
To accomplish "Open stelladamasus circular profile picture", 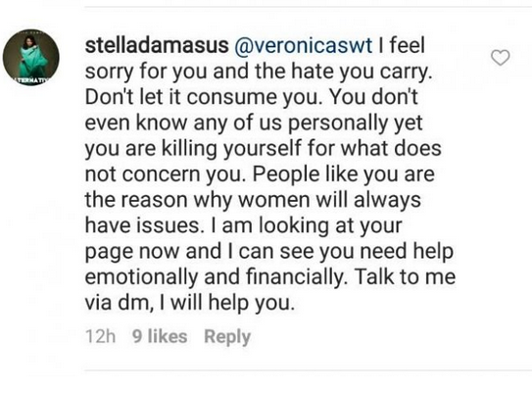I will 31,58.
